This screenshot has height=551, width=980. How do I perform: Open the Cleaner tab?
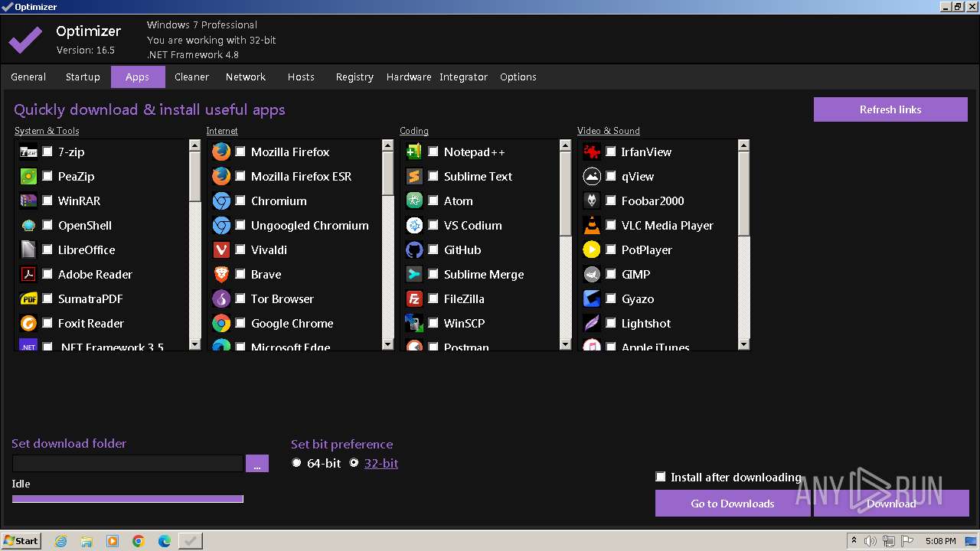pos(191,77)
